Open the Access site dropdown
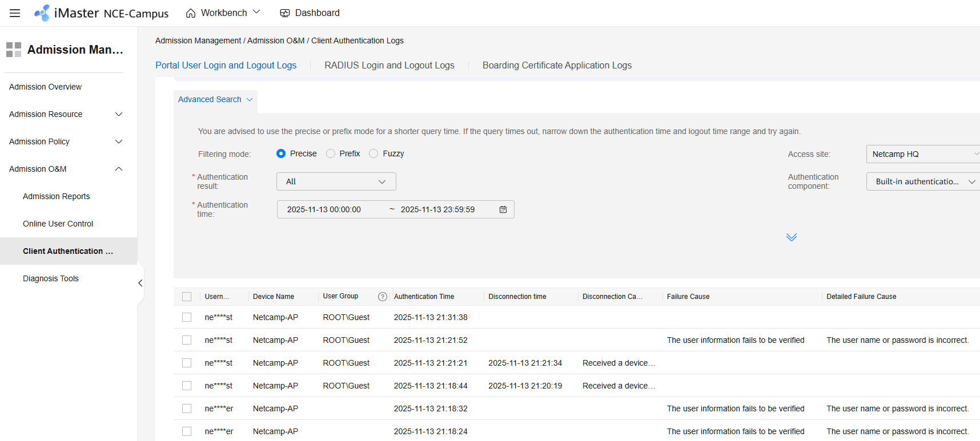Image resolution: width=980 pixels, height=441 pixels. [x=923, y=154]
